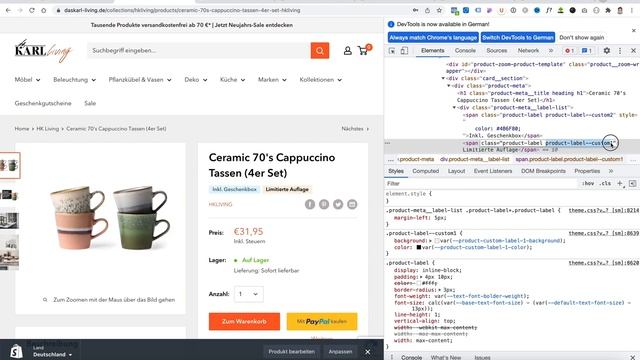
Task: Share product via Pinterest icon
Action: point(324,204)
